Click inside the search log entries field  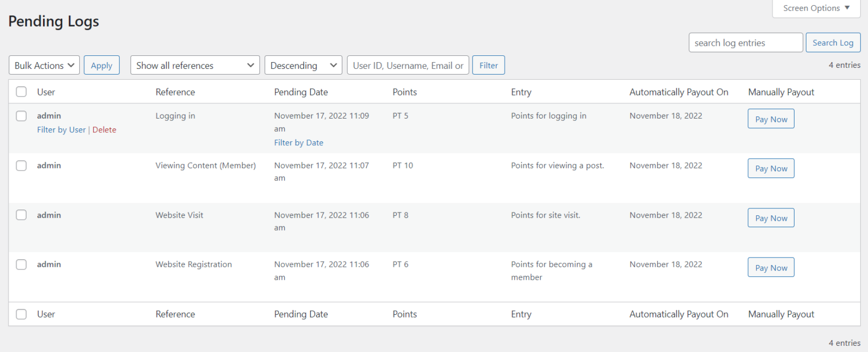[x=745, y=42]
